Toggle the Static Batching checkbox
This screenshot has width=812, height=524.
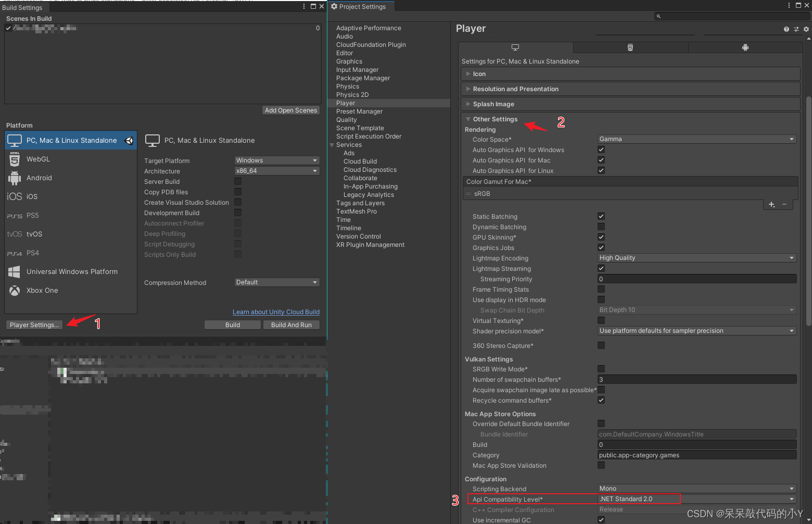(601, 216)
